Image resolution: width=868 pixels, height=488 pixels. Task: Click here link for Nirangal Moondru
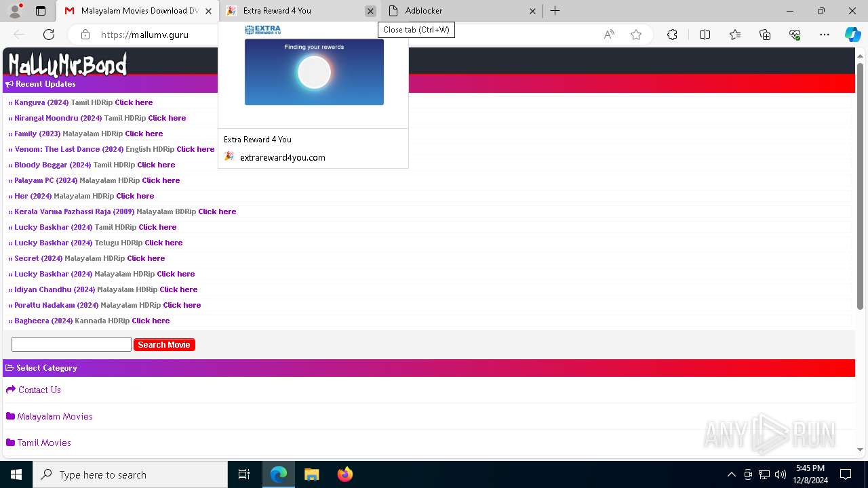[167, 118]
